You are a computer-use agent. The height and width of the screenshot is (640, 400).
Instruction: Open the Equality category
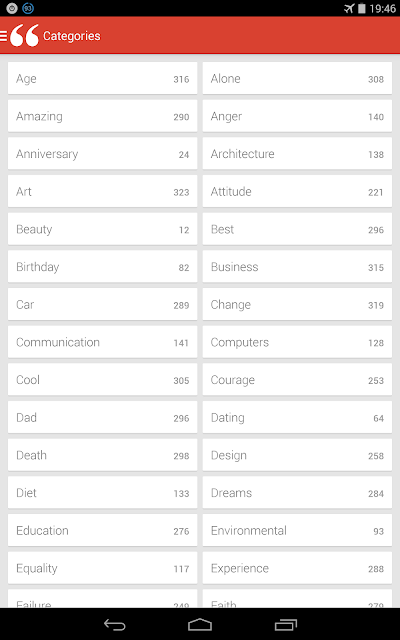click(102, 568)
